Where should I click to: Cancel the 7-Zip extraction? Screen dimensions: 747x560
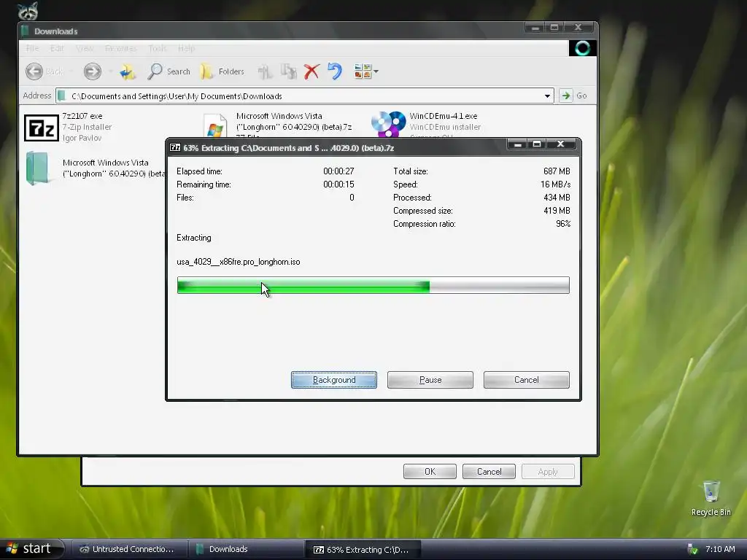527,380
